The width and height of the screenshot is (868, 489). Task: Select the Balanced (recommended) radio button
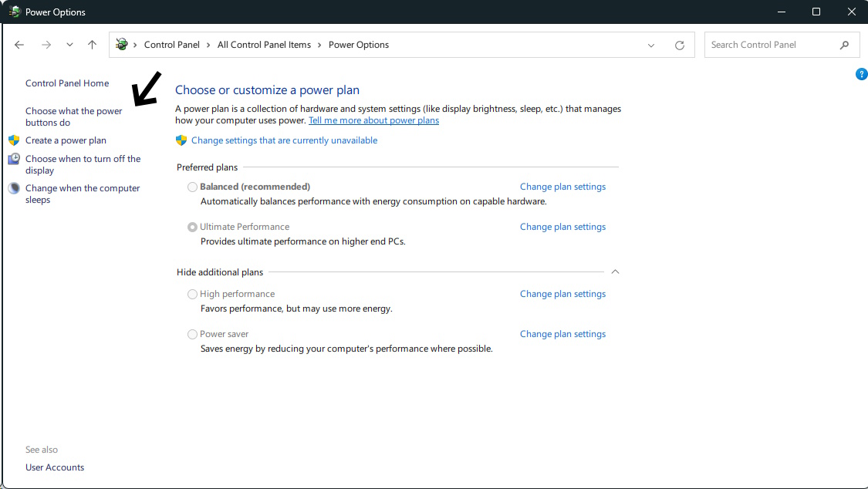click(193, 187)
